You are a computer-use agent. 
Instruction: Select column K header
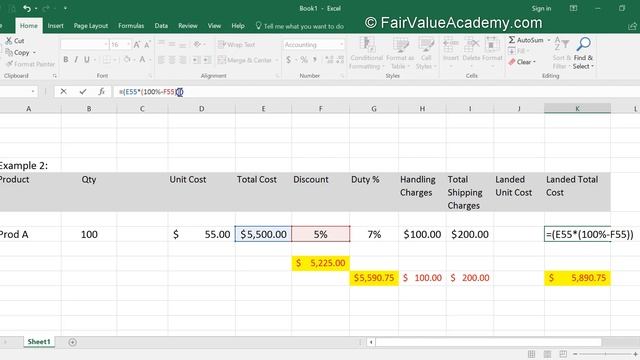[x=577, y=109]
